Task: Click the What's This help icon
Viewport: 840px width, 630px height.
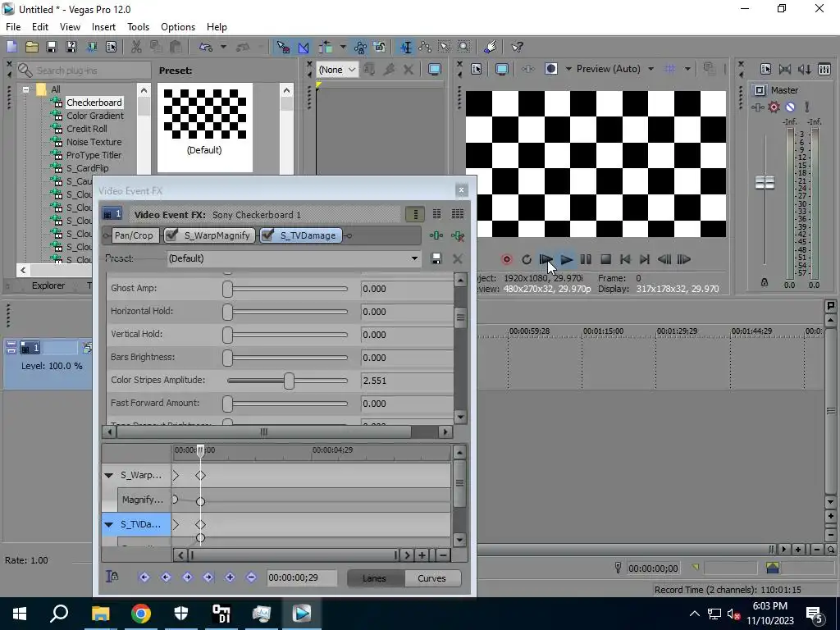Action: [517, 47]
